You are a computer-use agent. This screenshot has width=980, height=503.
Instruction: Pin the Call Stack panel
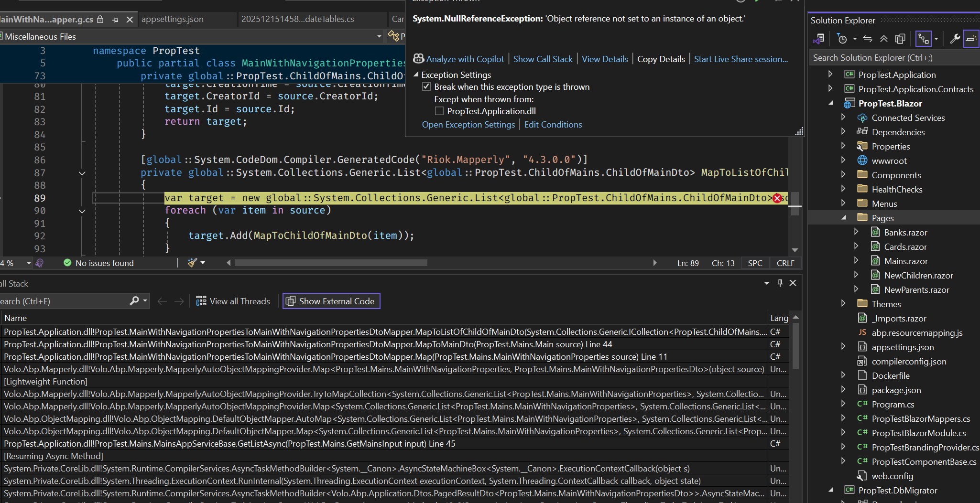coord(780,283)
